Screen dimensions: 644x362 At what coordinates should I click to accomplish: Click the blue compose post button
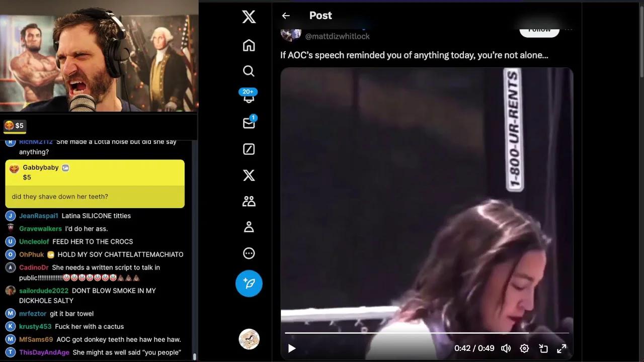tap(249, 284)
